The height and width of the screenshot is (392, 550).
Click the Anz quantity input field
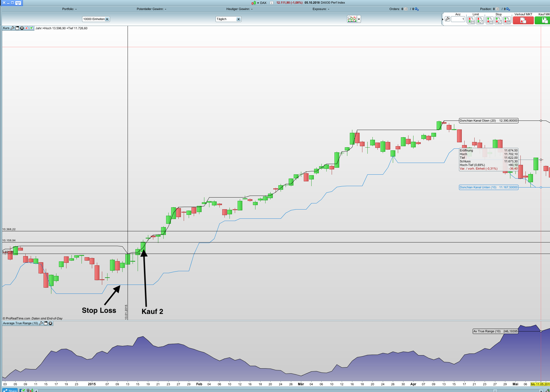458,19
